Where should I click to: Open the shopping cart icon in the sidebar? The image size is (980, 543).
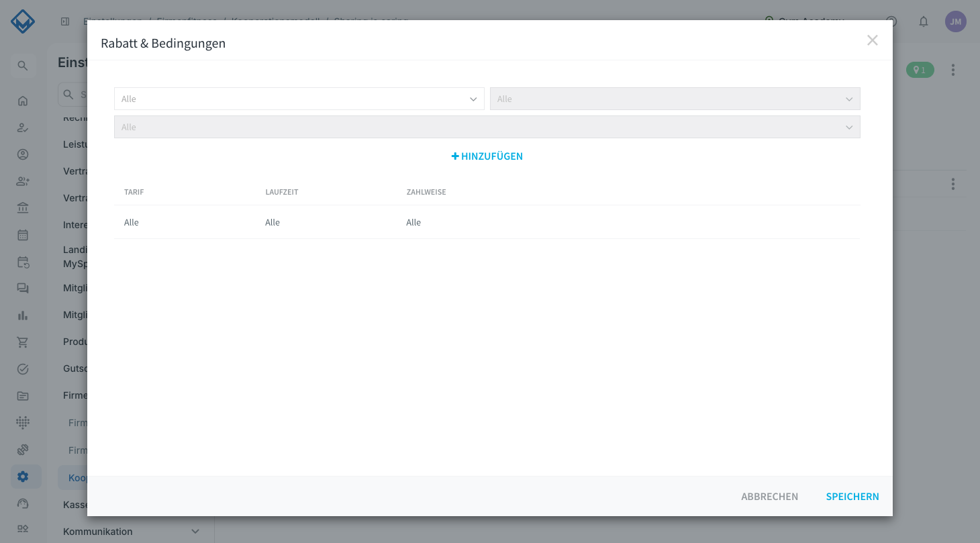pyautogui.click(x=23, y=342)
